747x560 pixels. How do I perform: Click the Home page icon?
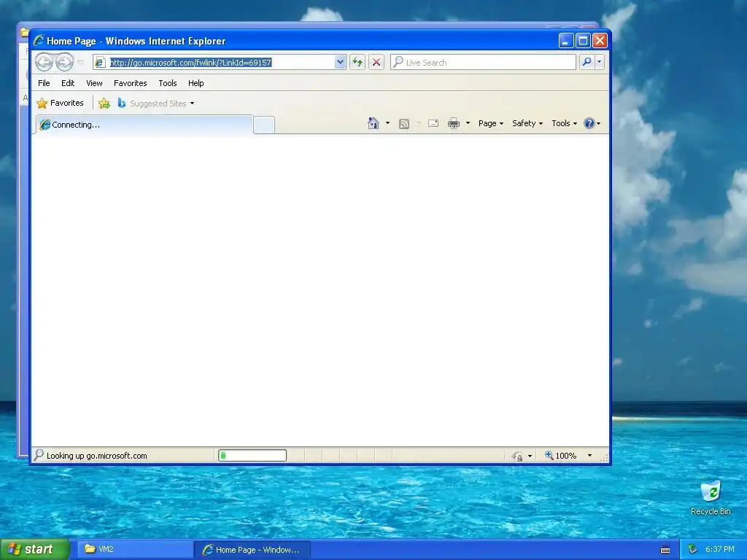373,123
